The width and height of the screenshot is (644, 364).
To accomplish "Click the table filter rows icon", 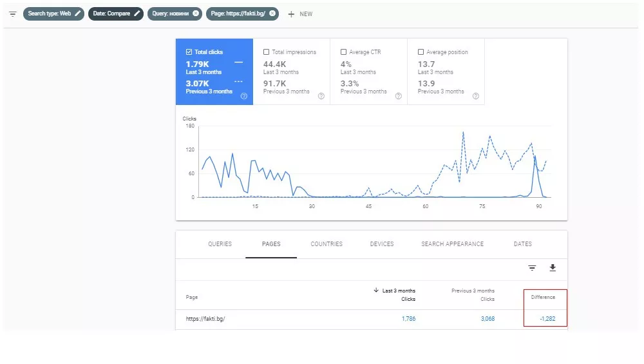I will 532,268.
